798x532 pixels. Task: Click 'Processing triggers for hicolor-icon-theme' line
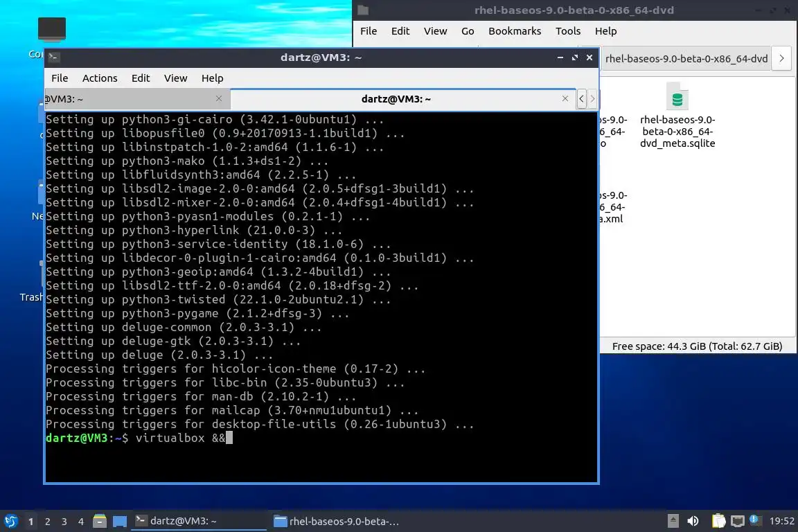coord(236,369)
